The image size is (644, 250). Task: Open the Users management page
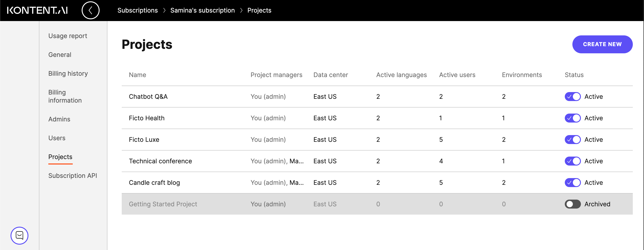point(57,138)
